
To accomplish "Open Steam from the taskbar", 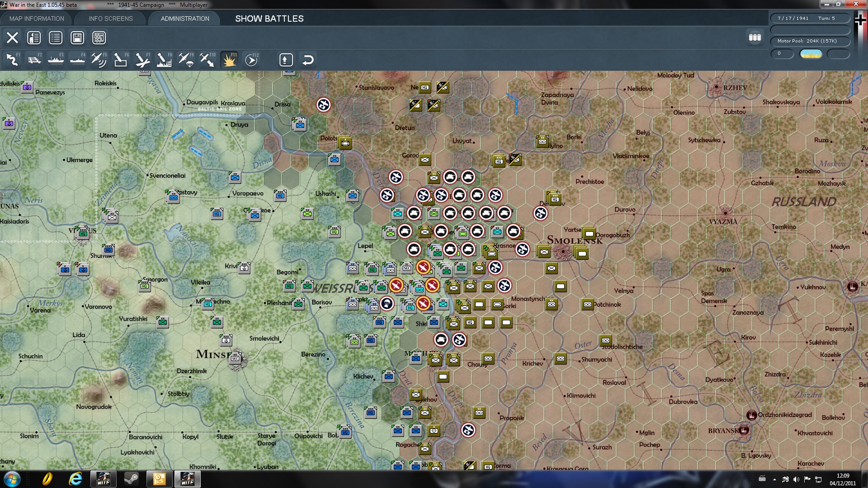I will (132, 479).
